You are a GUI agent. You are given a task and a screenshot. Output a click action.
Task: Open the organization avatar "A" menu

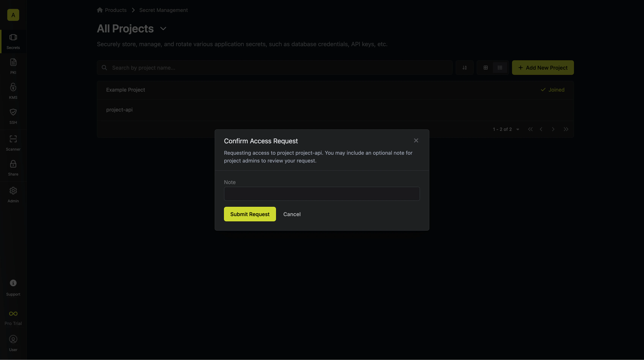13,15
